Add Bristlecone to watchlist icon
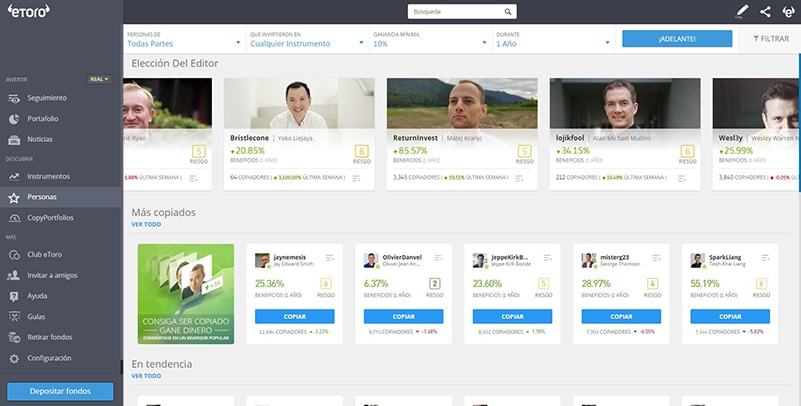 click(x=356, y=178)
